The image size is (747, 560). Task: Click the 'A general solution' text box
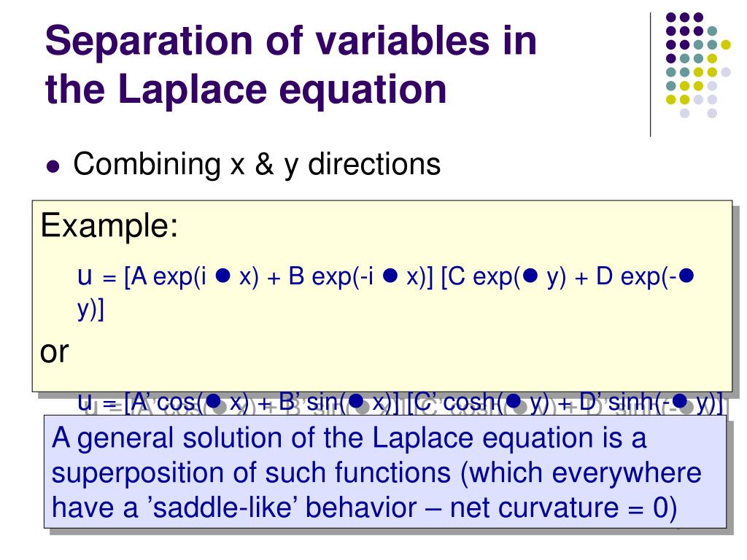(x=385, y=472)
